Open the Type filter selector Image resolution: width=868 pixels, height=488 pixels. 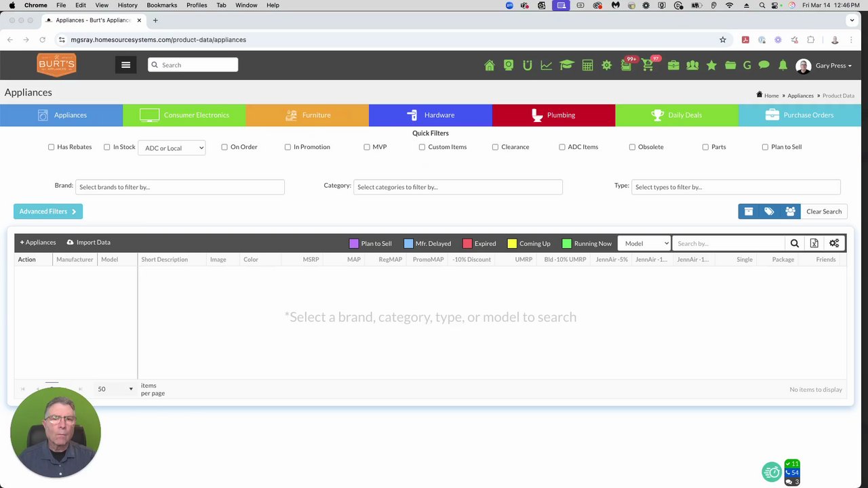tap(736, 187)
